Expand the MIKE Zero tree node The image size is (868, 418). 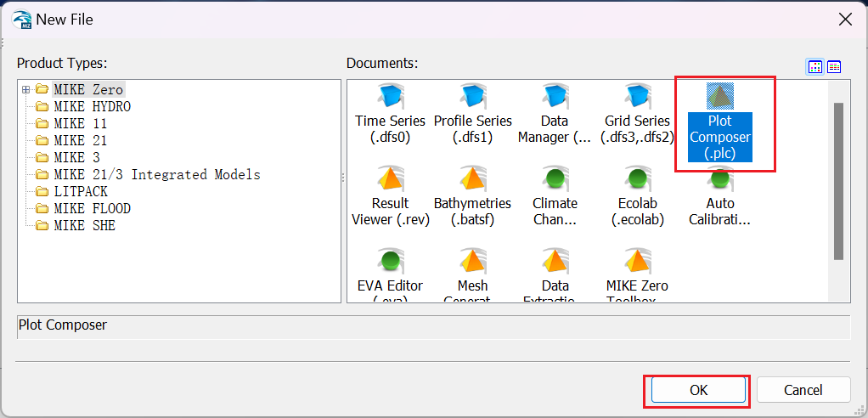pos(25,89)
